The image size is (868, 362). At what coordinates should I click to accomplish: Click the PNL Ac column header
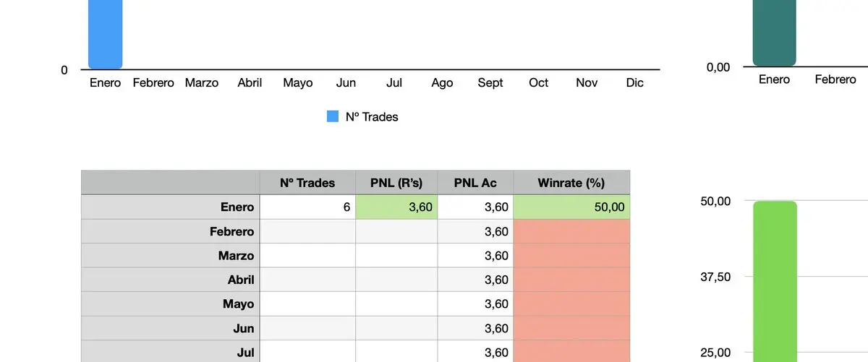[475, 183]
